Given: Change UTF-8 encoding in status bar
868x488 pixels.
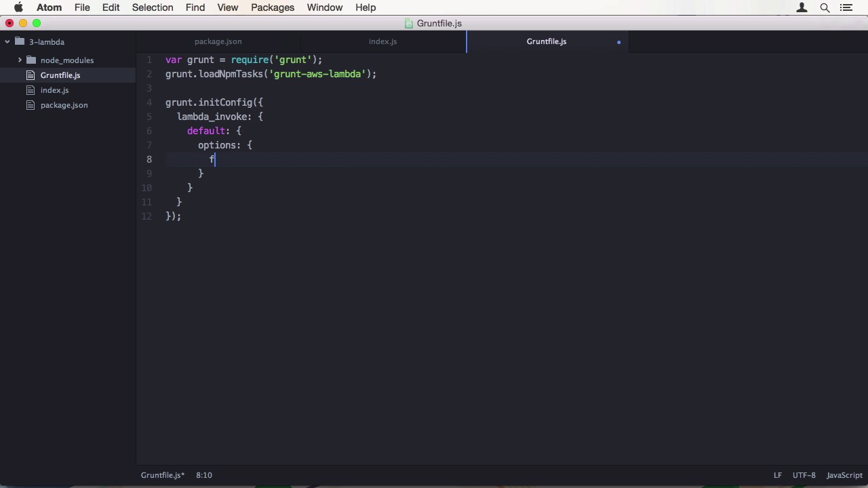Looking at the screenshot, I should point(804,475).
